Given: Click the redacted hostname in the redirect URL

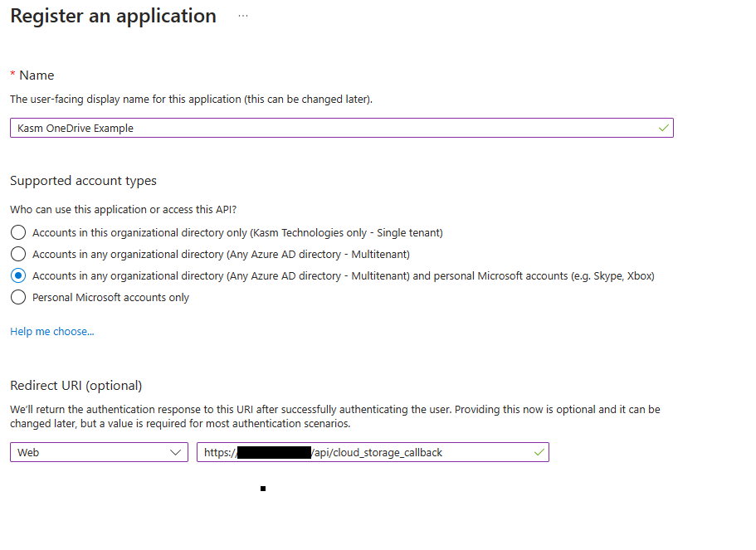Looking at the screenshot, I should (x=273, y=452).
